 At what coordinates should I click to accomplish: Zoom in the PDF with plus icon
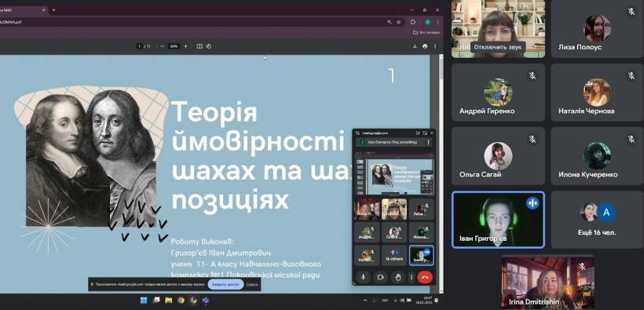(x=185, y=46)
